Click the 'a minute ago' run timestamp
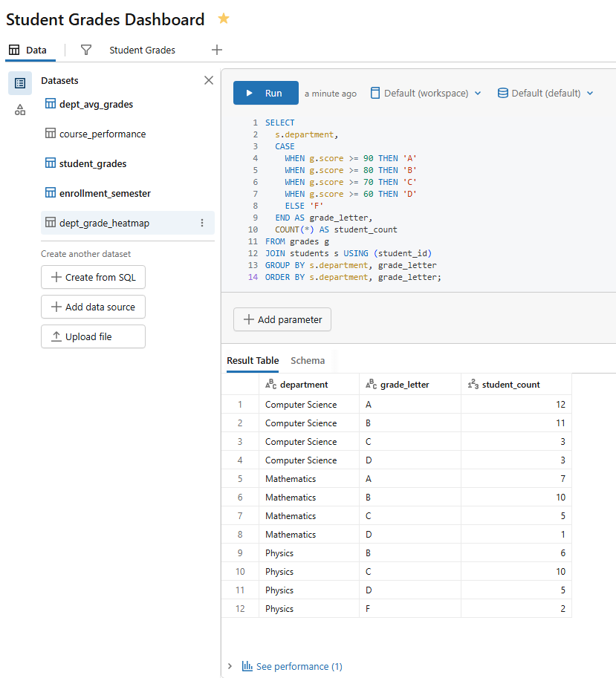 [x=331, y=94]
